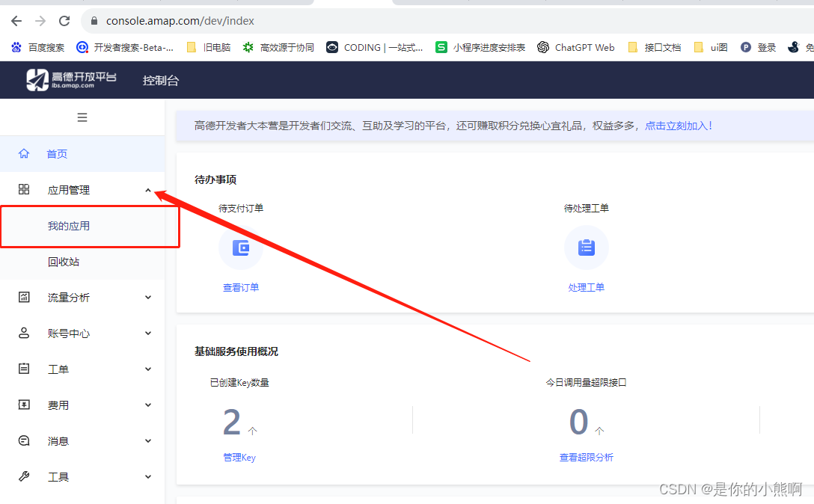Open the 费用 billing icon
Image resolution: width=814 pixels, height=504 pixels.
pyautogui.click(x=24, y=405)
